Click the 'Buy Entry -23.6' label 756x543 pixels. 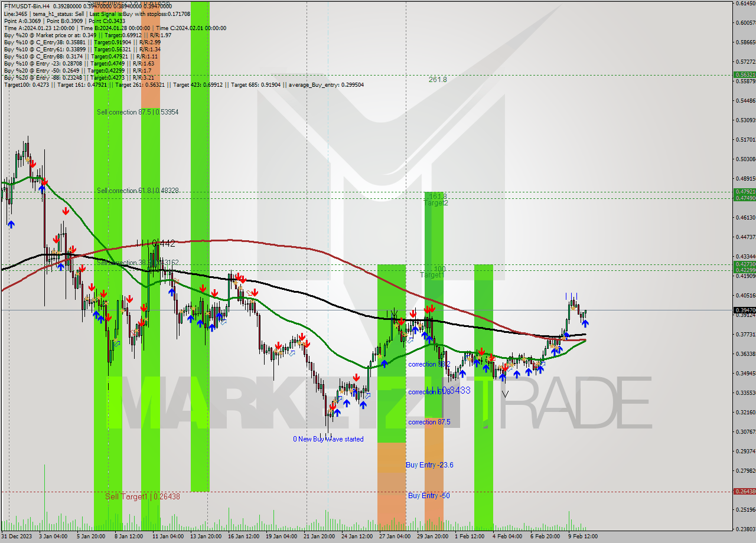click(x=430, y=465)
